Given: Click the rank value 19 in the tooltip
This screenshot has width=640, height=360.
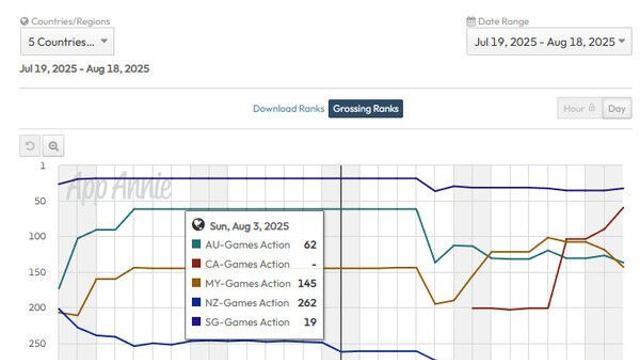Looking at the screenshot, I should 310,322.
